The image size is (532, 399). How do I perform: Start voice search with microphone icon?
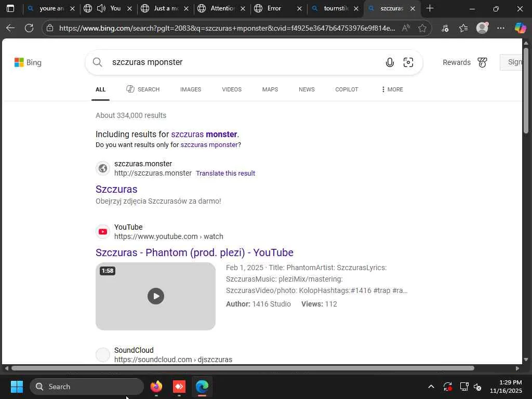tap(390, 62)
